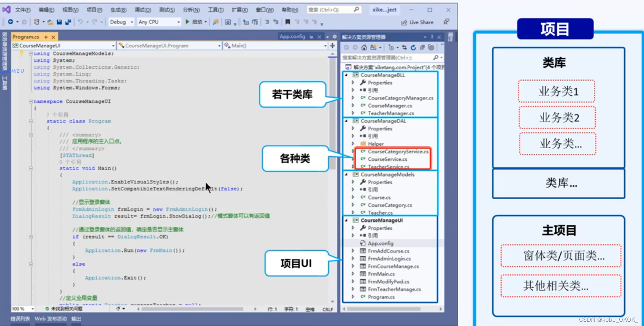Click the pending changes filter clock icon
Viewport: 644px width, 326px height.
[x=391, y=48]
